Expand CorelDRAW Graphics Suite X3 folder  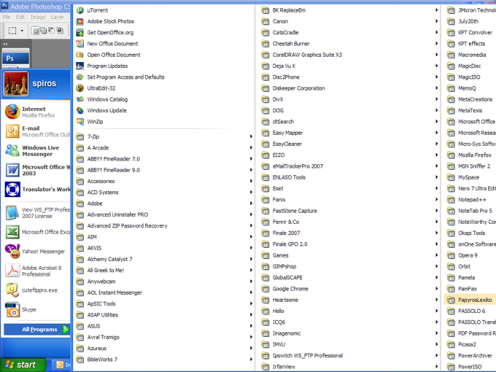click(x=349, y=55)
